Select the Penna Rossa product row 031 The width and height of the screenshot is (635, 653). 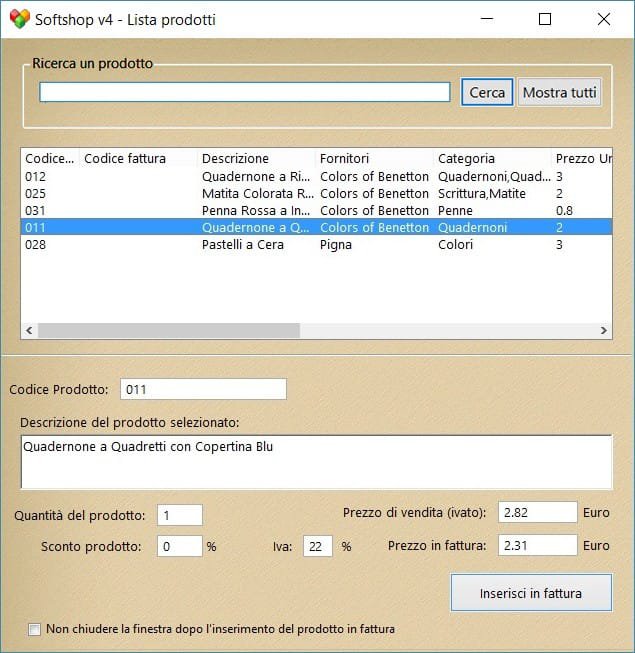(x=258, y=210)
